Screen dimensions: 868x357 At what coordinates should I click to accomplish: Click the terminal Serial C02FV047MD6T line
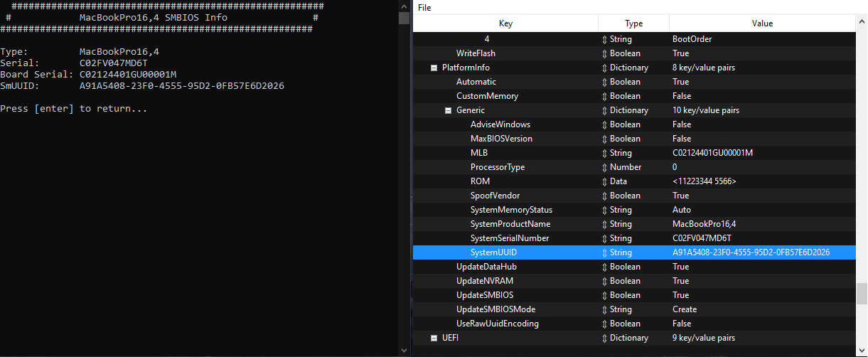click(74, 63)
